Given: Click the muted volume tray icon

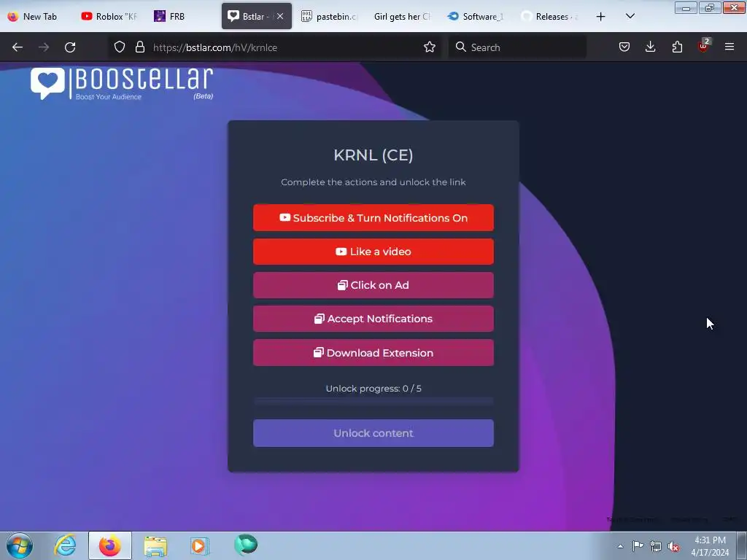Looking at the screenshot, I should (673, 547).
